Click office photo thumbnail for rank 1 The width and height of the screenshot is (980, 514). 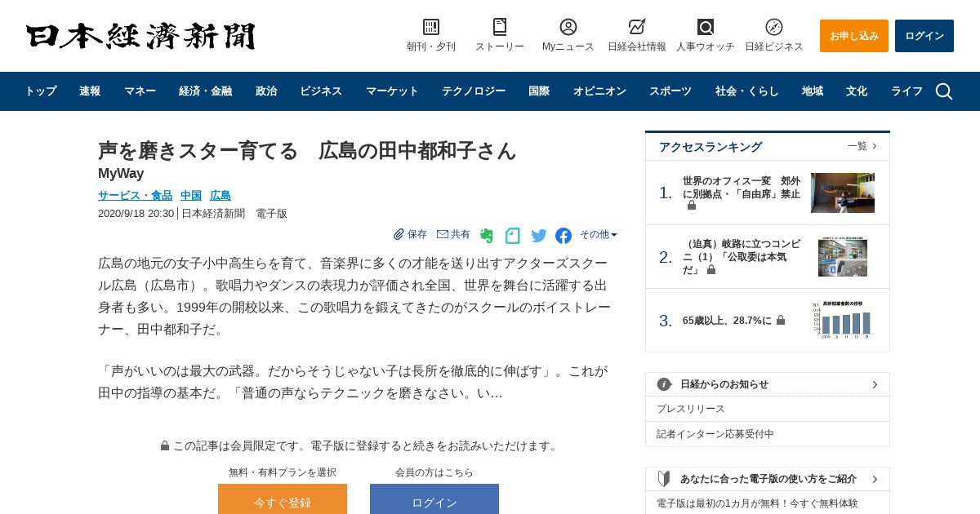843,193
